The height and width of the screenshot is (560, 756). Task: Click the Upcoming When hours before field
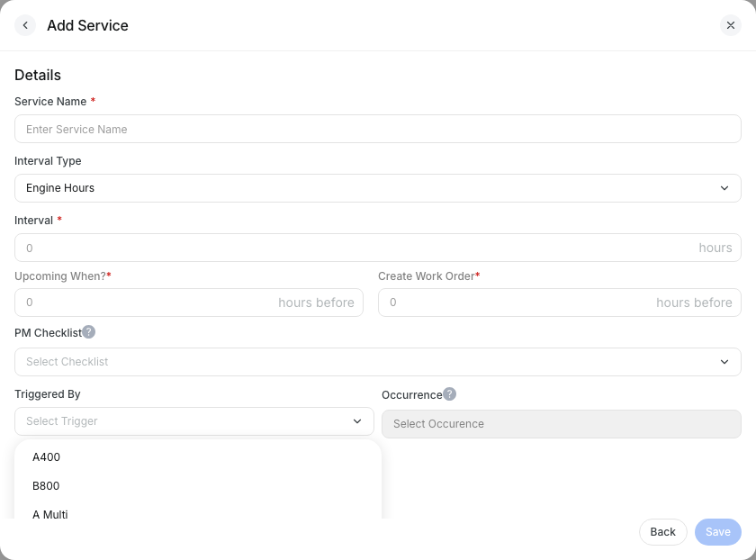[188, 303]
